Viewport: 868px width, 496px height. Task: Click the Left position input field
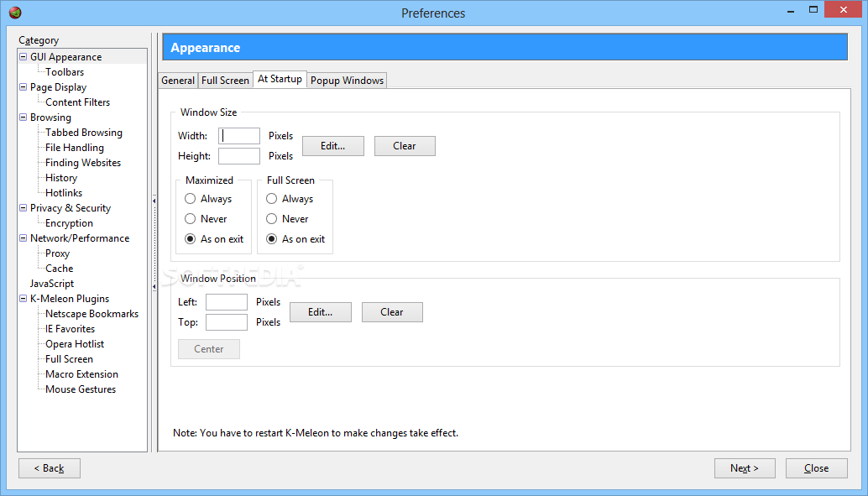point(227,301)
